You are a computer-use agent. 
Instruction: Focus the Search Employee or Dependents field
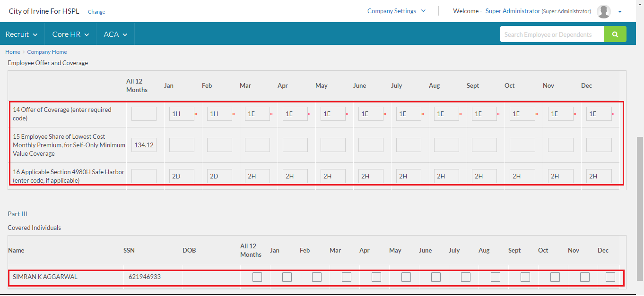(552, 34)
